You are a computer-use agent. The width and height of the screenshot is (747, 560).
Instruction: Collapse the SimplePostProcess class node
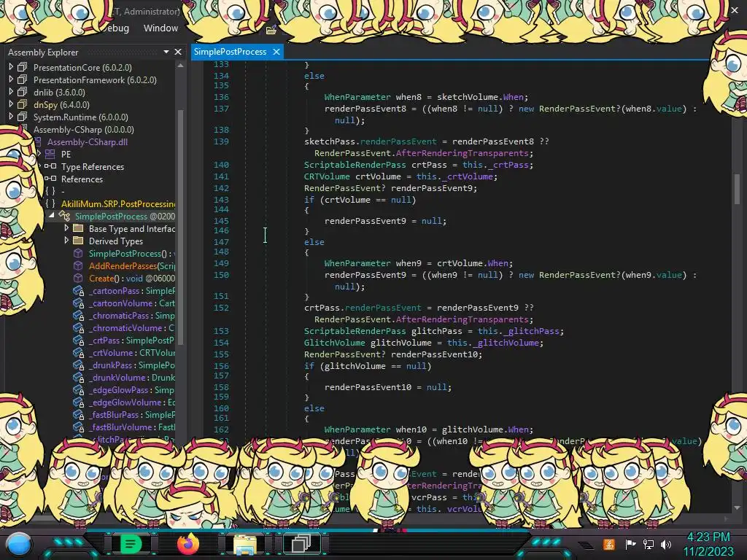[x=52, y=216]
